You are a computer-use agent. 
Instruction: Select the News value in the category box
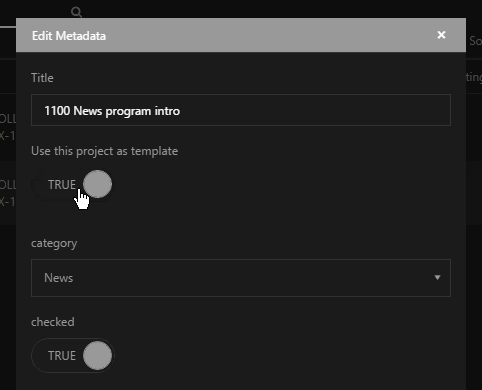(59, 278)
